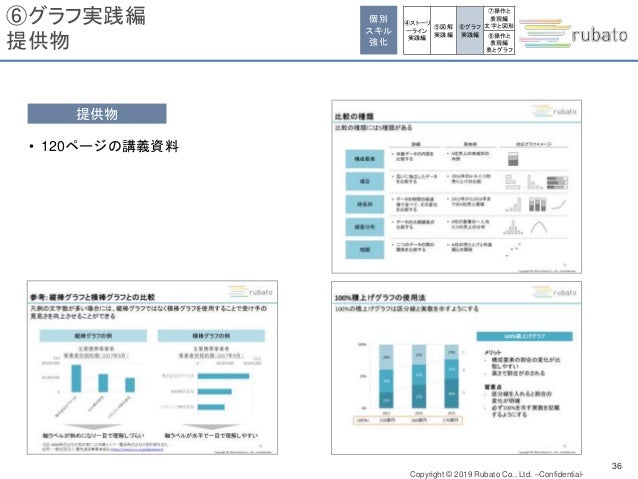The width and height of the screenshot is (638, 479).
Task: Select the highlighted ⑥グラフ実践編 navigation cell
Action: click(470, 30)
